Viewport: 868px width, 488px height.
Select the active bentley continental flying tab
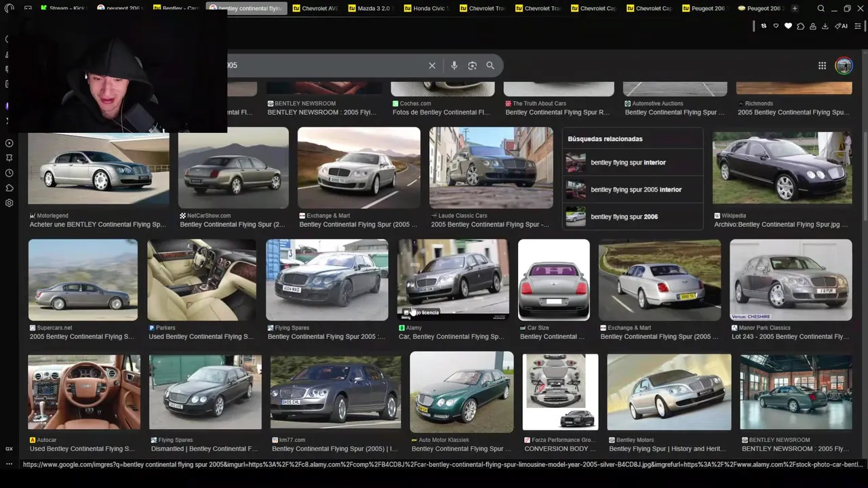[246, 8]
